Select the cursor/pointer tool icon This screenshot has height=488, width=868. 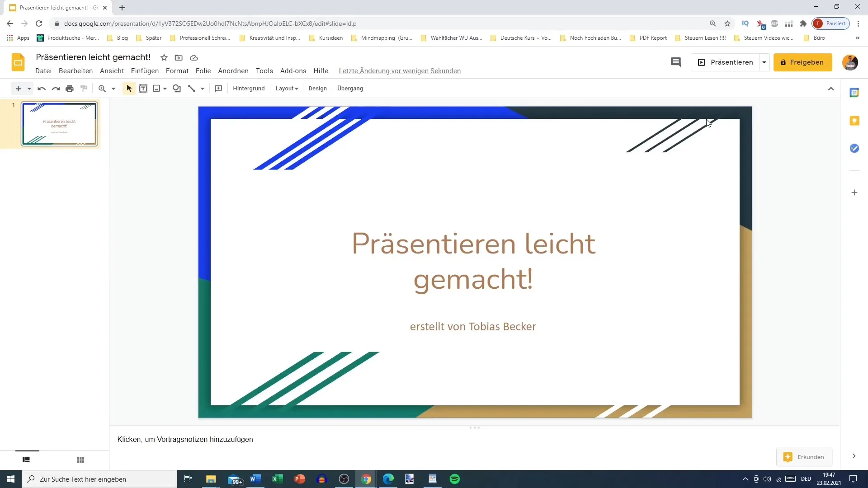(129, 88)
